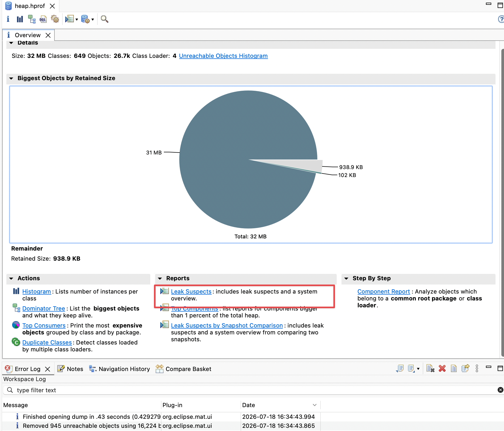Image resolution: width=504 pixels, height=431 pixels.
Task: Sort log by Message column
Action: [x=81, y=405]
